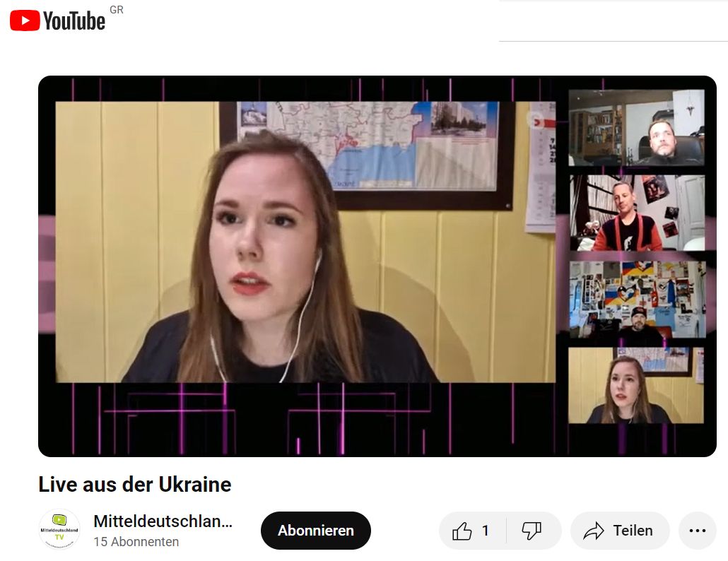The width and height of the screenshot is (728, 561).
Task: Click the main speaker video to pause
Action: [305, 242]
